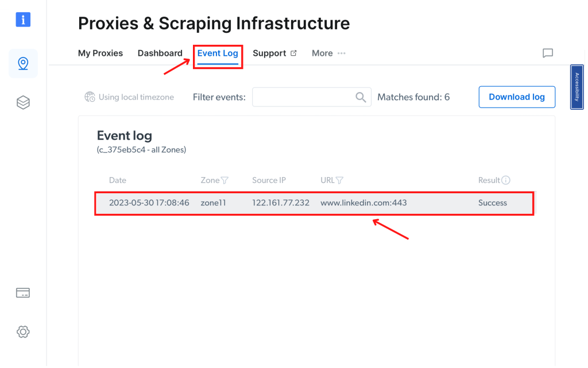Switch to the Dashboard tab
Viewport: 588px width, 368px height.
click(x=160, y=53)
